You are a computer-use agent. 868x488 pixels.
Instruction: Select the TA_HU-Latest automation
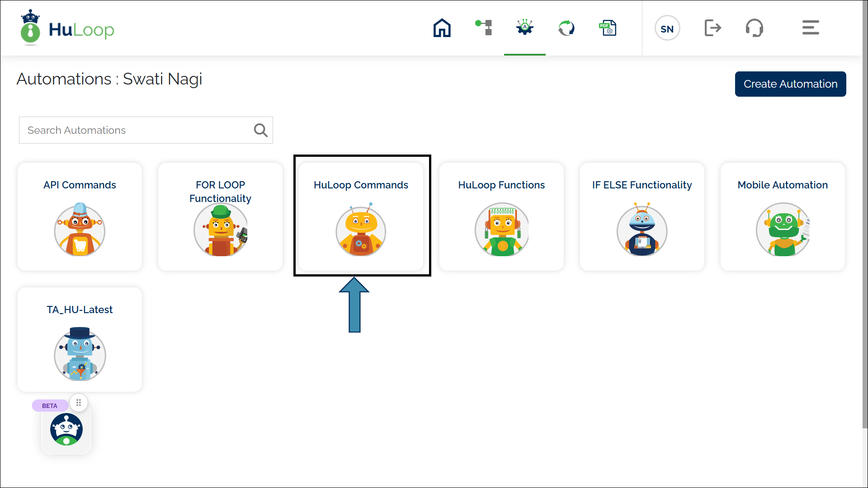pyautogui.click(x=80, y=339)
